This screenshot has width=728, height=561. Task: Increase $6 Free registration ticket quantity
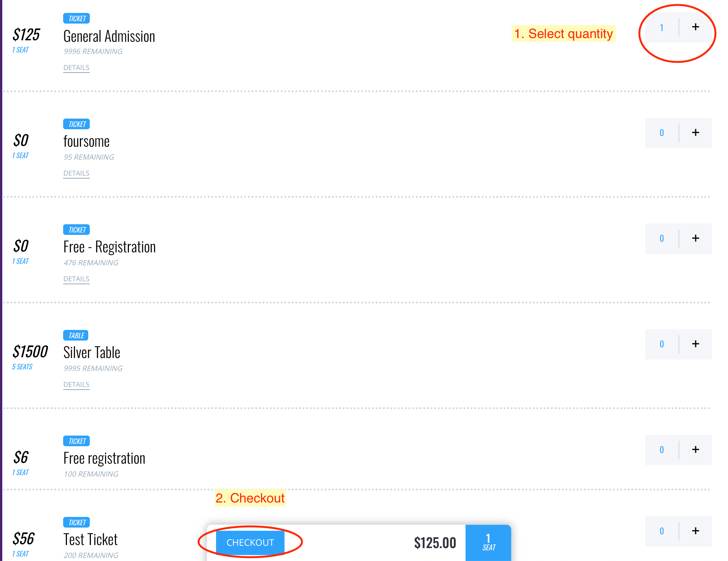tap(695, 450)
